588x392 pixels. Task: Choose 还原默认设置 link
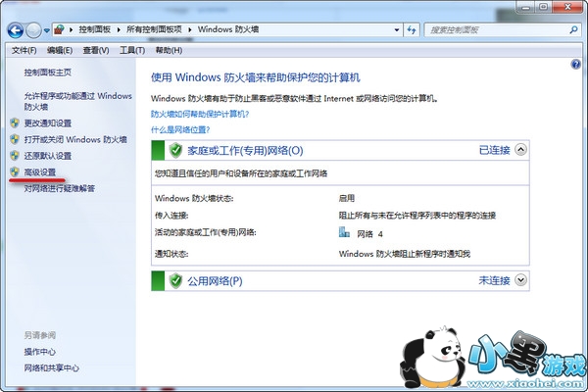[x=48, y=156]
